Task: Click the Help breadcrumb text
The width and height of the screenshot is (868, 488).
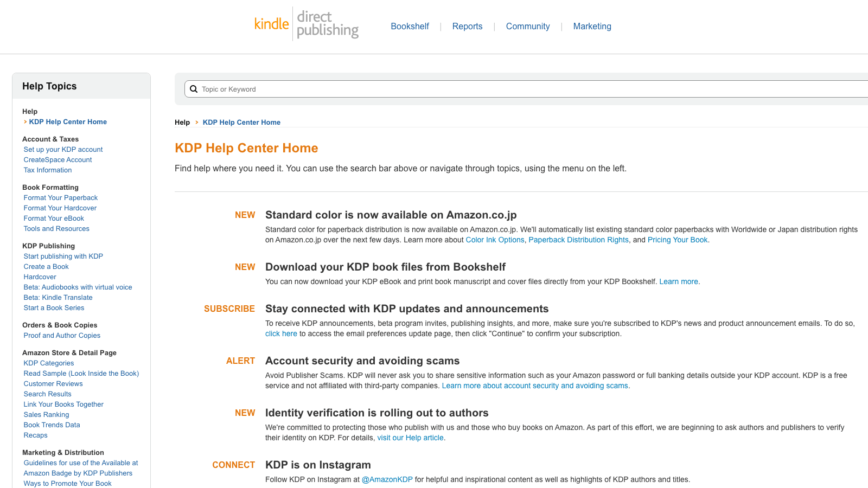Action: click(182, 122)
